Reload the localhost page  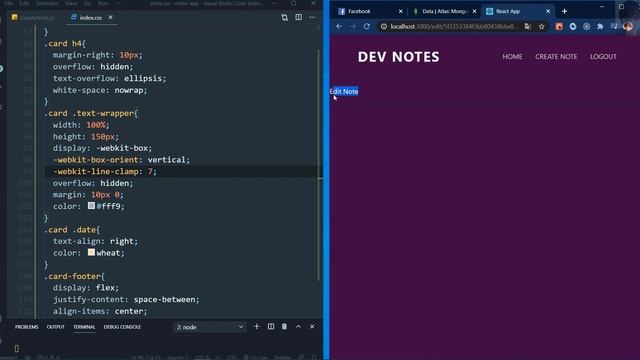click(367, 26)
